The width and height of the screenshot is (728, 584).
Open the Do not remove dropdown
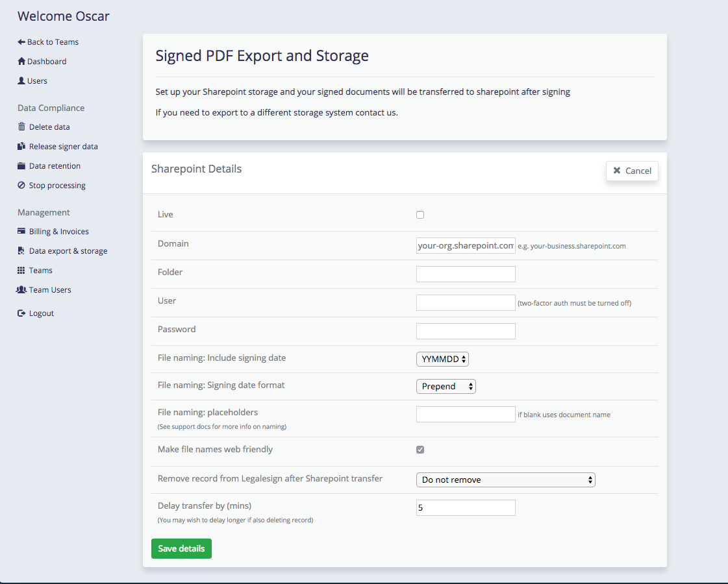click(x=506, y=480)
